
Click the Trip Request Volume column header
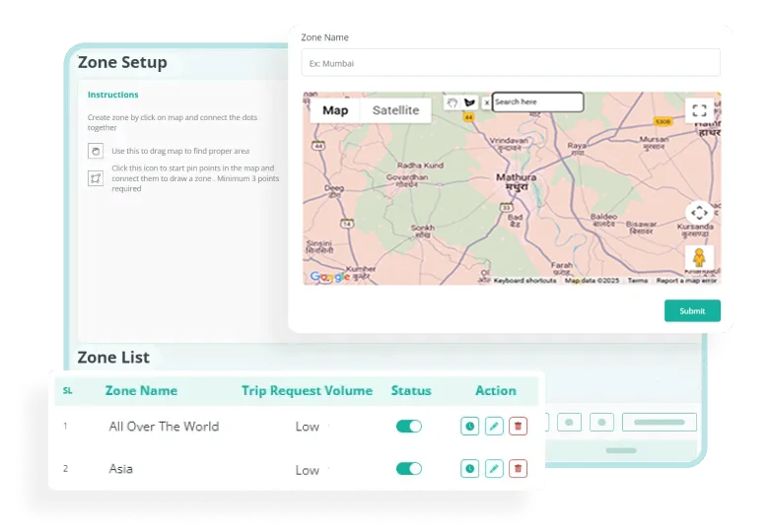(307, 390)
